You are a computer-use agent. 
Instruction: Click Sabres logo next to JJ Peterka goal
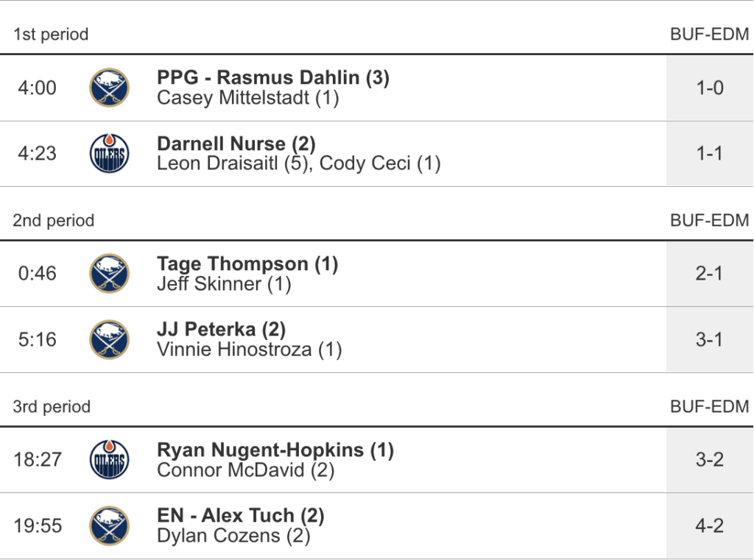click(109, 340)
